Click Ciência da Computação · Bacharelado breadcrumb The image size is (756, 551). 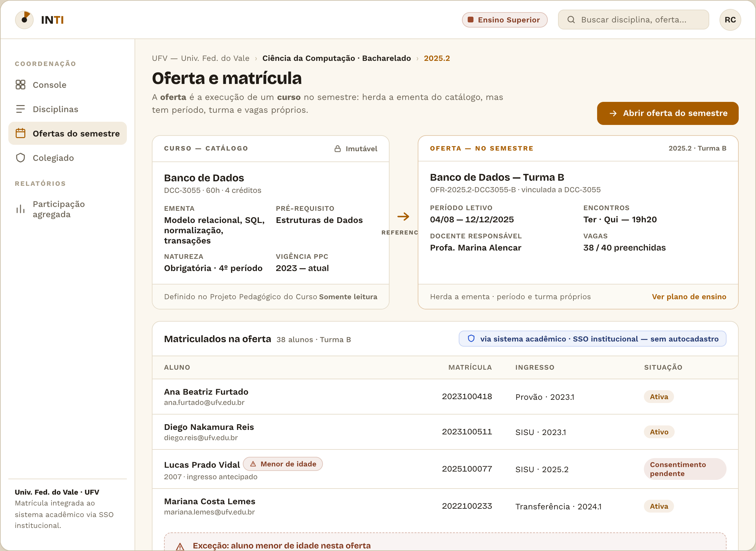click(x=336, y=58)
